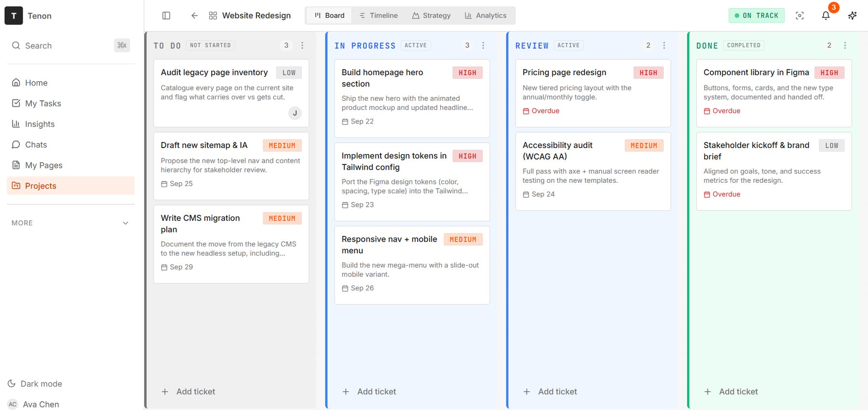The height and width of the screenshot is (410, 868).
Task: Switch to the Analytics tab
Action: [486, 15]
